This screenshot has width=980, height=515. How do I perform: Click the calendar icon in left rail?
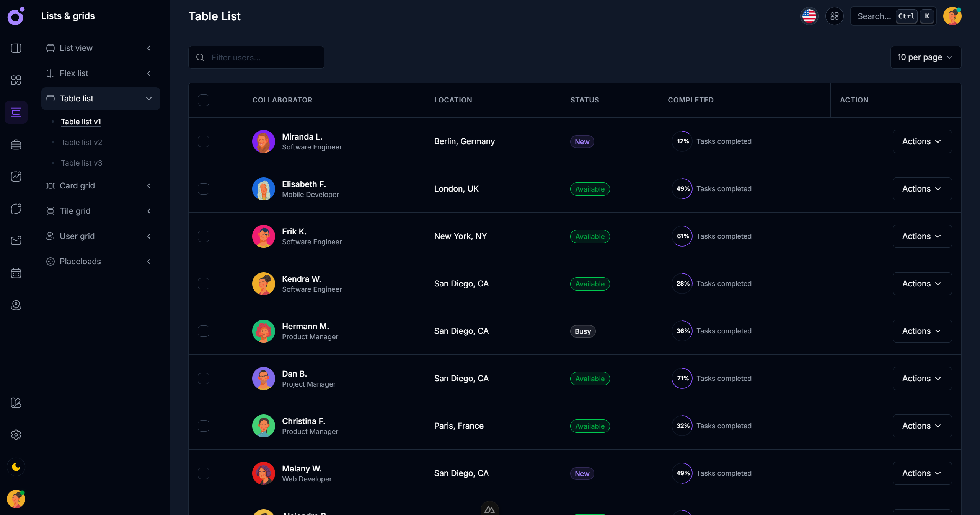point(16,273)
